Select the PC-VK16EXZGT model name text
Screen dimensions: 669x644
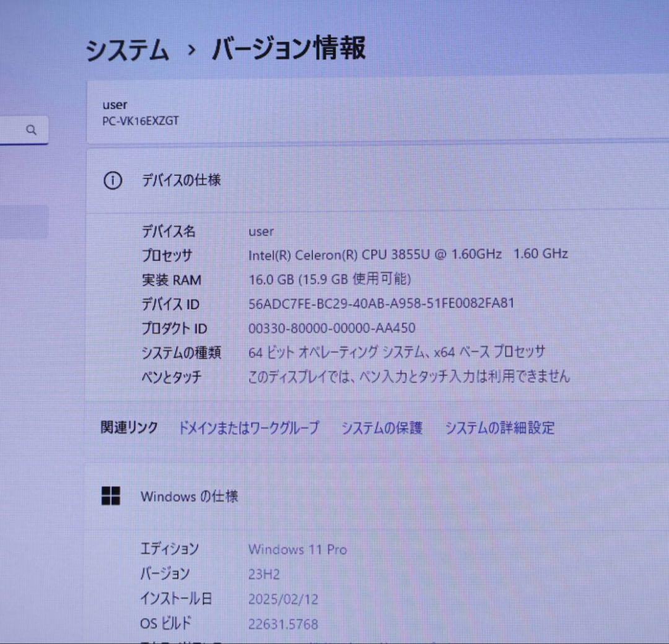point(141,121)
